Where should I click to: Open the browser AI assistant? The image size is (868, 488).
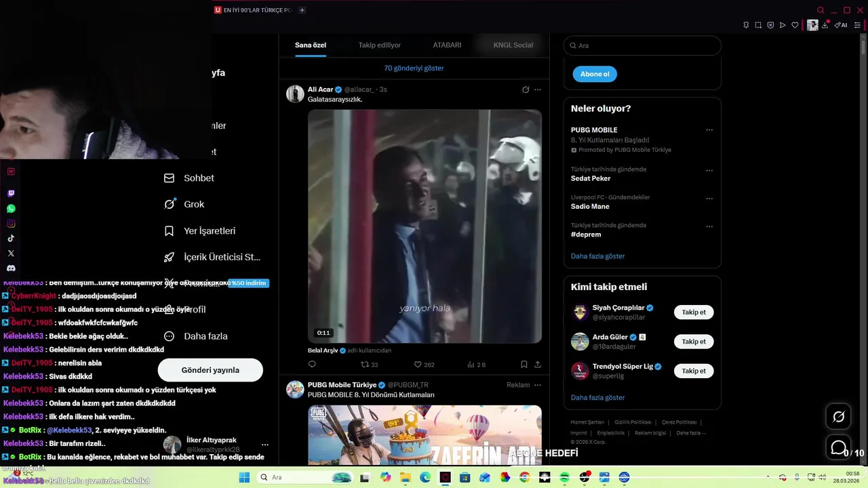(841, 25)
